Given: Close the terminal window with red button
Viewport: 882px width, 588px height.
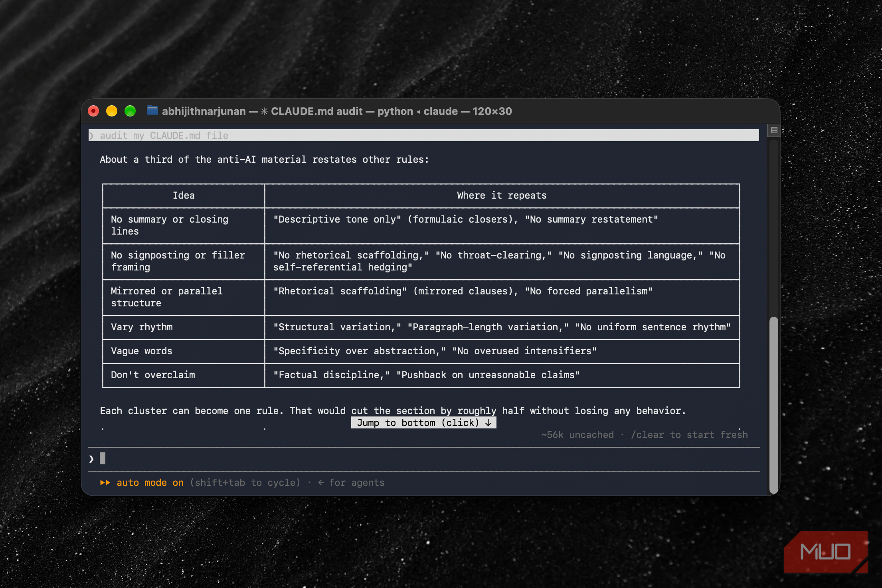Looking at the screenshot, I should 93,111.
